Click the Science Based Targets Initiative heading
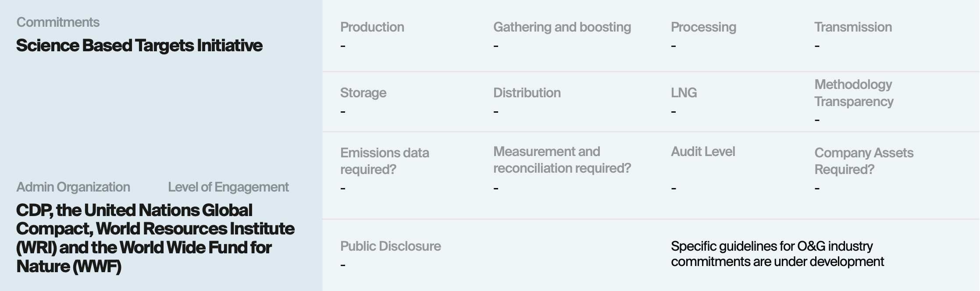Viewport: 980px width, 291px height. [x=139, y=46]
